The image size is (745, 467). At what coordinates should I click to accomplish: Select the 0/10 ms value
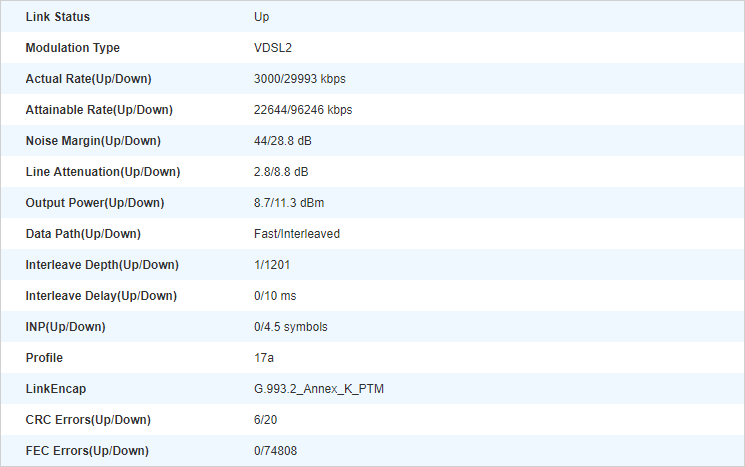(275, 296)
